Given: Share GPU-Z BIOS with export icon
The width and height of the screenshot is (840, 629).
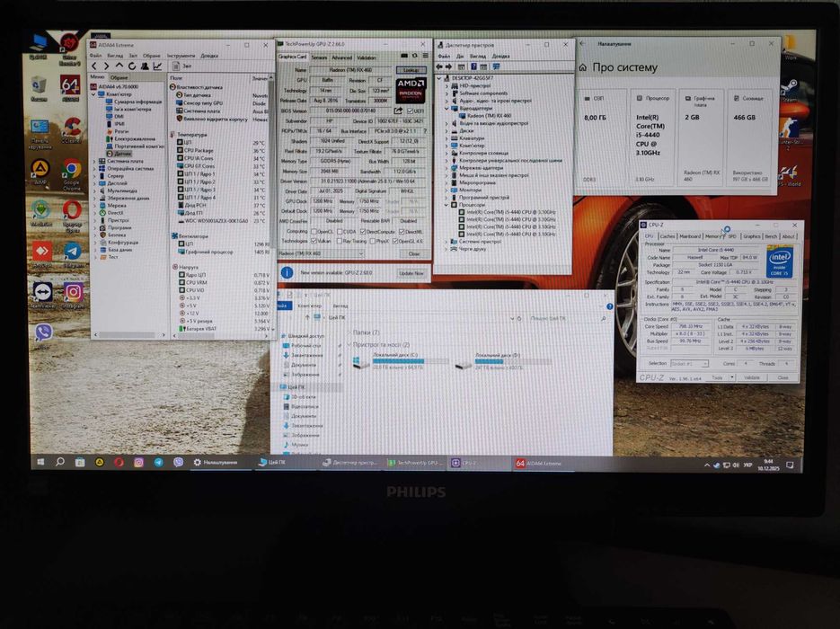Looking at the screenshot, I should 398,111.
